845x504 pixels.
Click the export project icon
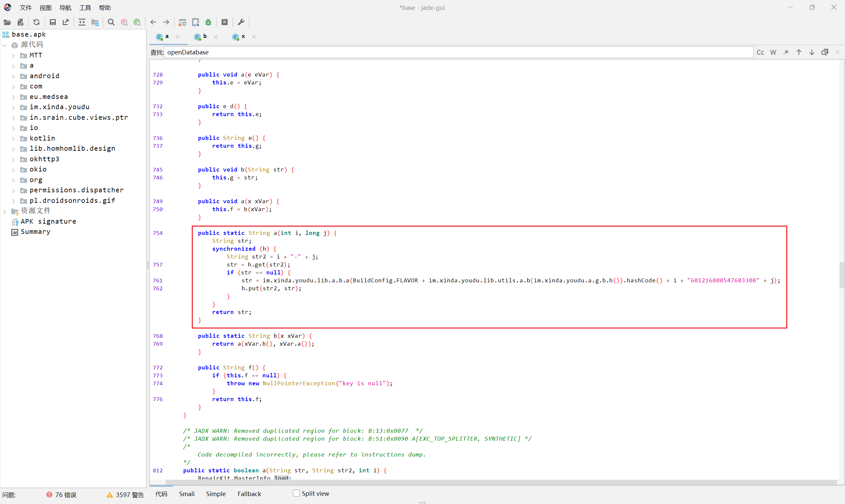pyautogui.click(x=66, y=22)
